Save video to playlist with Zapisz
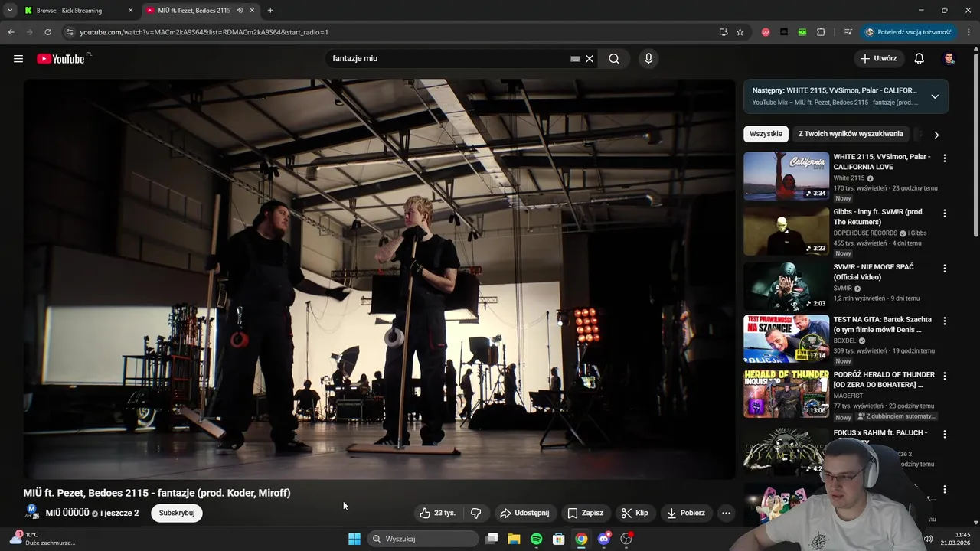This screenshot has width=980, height=551. tap(585, 513)
